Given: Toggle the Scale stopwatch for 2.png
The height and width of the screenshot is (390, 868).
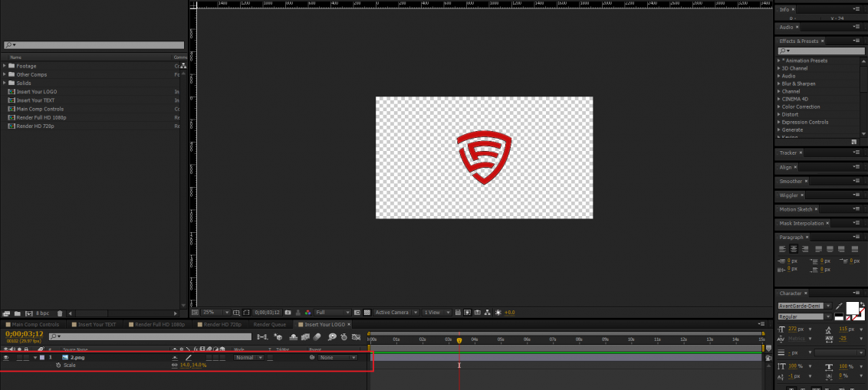Looking at the screenshot, I should pyautogui.click(x=58, y=365).
